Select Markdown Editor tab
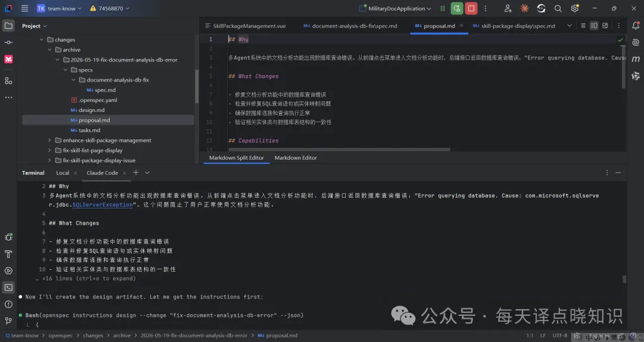Viewport: 644px width, 342px height. 296,158
